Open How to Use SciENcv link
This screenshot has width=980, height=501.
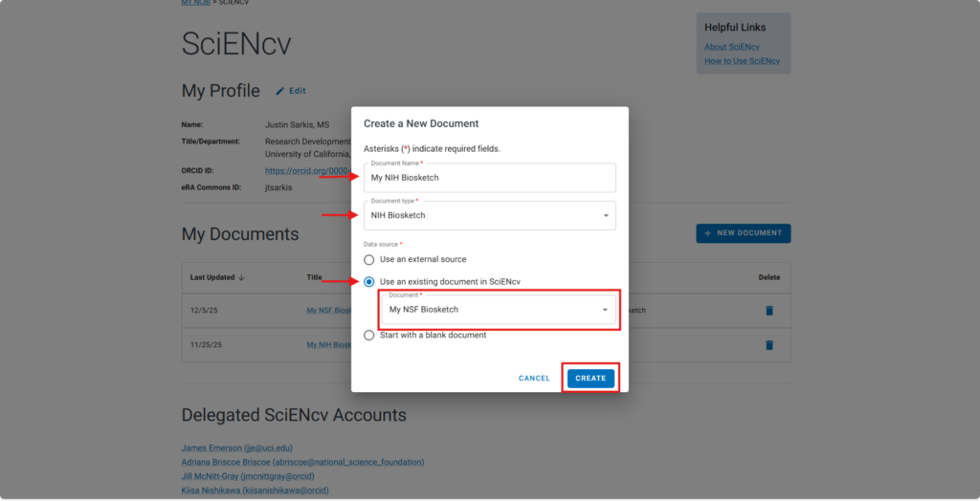pyautogui.click(x=742, y=61)
